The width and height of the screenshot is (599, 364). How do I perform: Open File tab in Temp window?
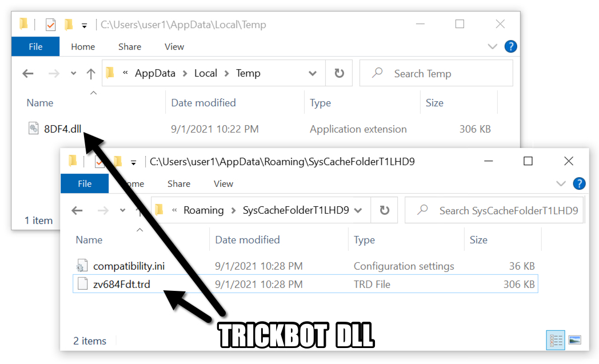(x=35, y=47)
